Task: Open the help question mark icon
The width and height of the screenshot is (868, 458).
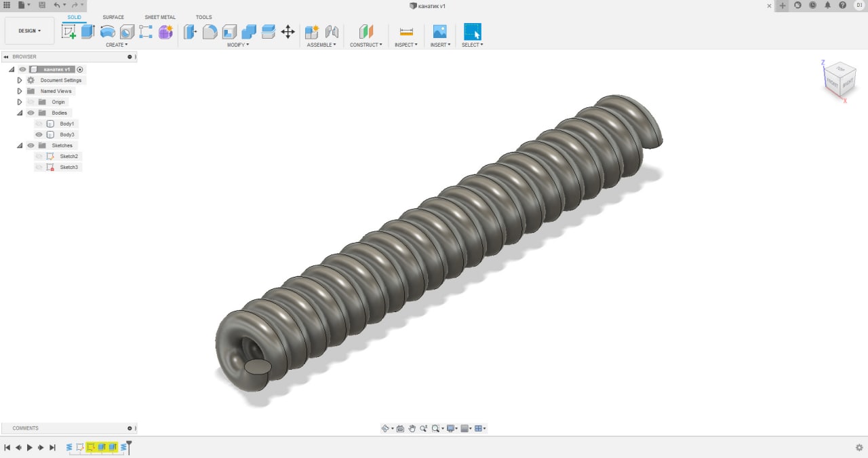Action: (x=842, y=5)
